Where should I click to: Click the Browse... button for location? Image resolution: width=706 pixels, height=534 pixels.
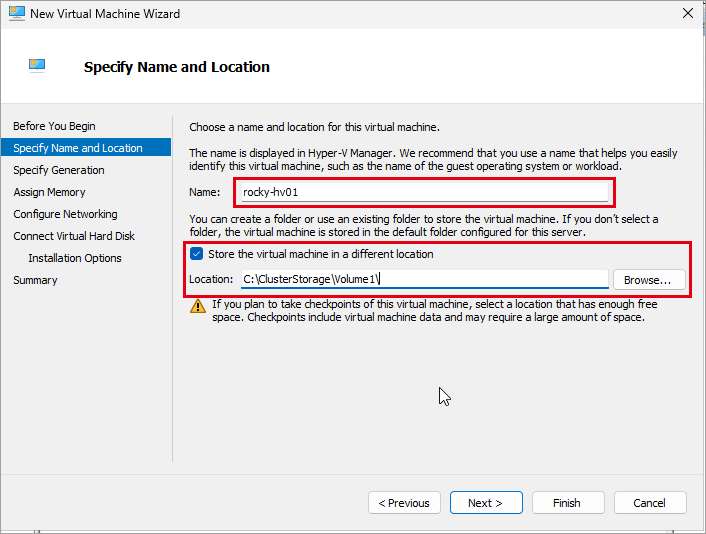(x=649, y=280)
